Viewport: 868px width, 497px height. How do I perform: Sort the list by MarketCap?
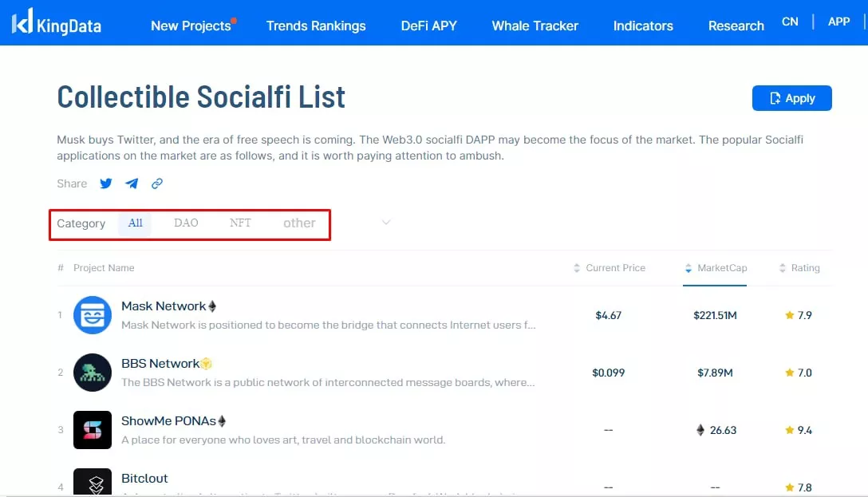point(716,268)
